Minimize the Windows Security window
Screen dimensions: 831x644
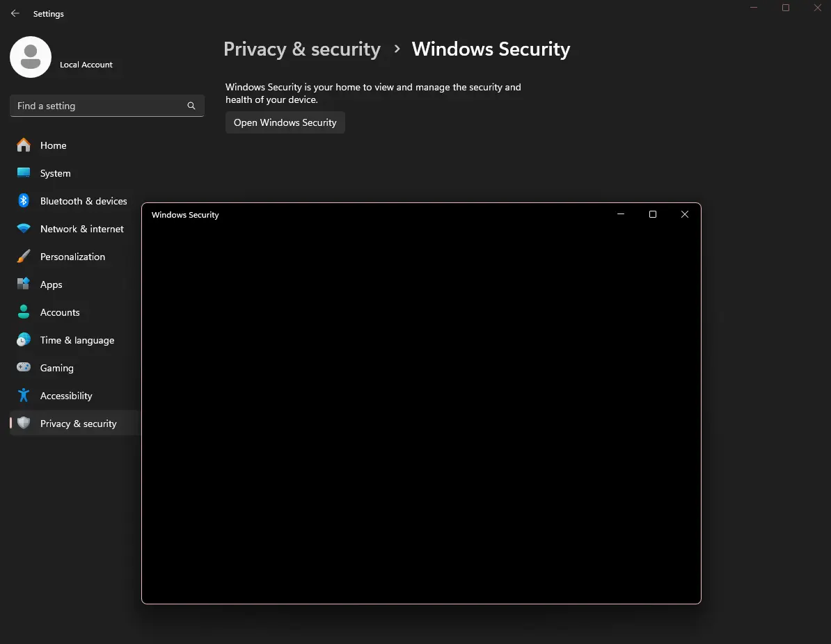tap(621, 214)
